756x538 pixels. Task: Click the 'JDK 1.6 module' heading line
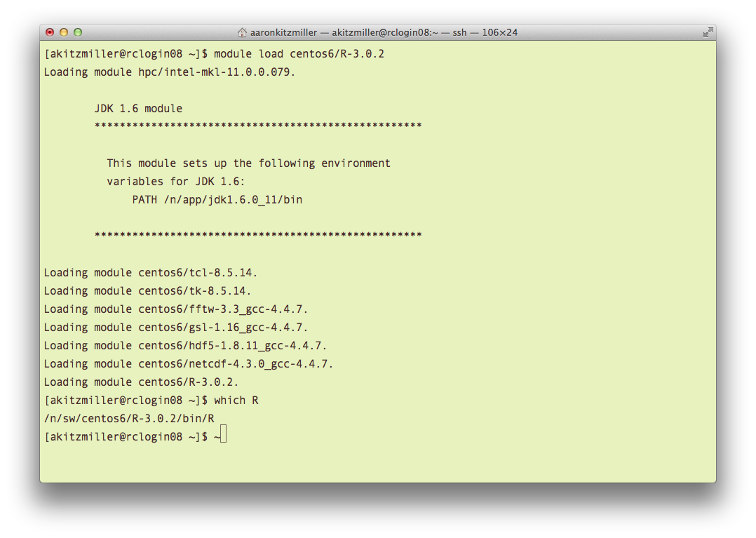(x=138, y=109)
